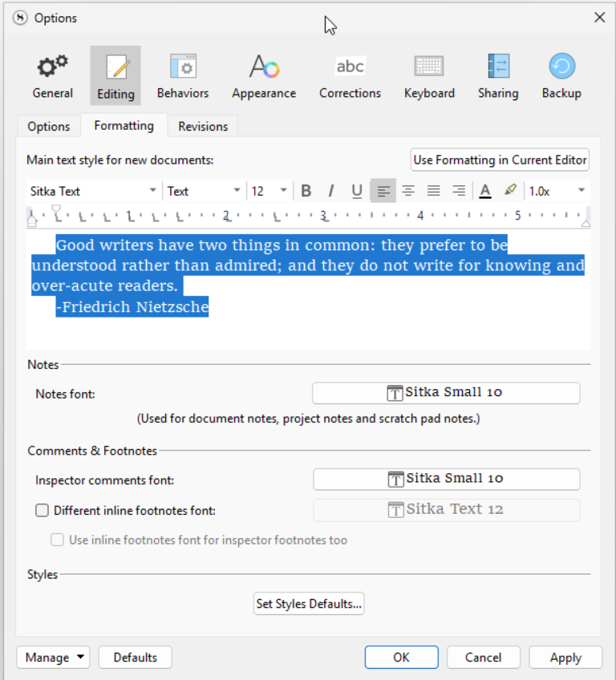The image size is (616, 680).
Task: Open the Corrections preferences pane
Action: point(350,76)
